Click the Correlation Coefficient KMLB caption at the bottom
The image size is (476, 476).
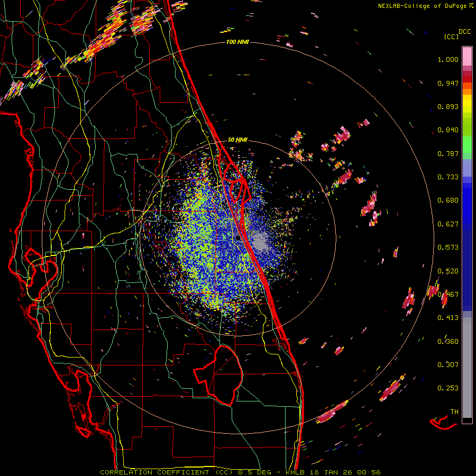[240, 472]
